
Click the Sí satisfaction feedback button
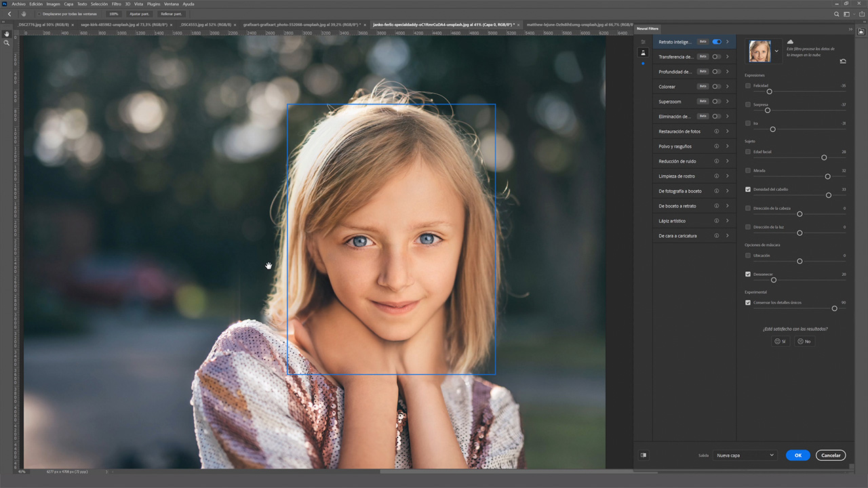click(780, 341)
